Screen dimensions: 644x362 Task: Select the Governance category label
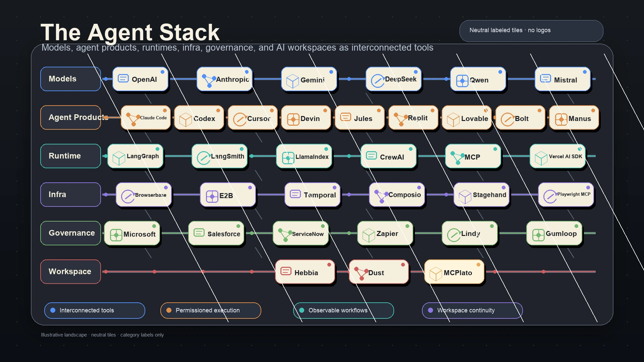pos(70,233)
